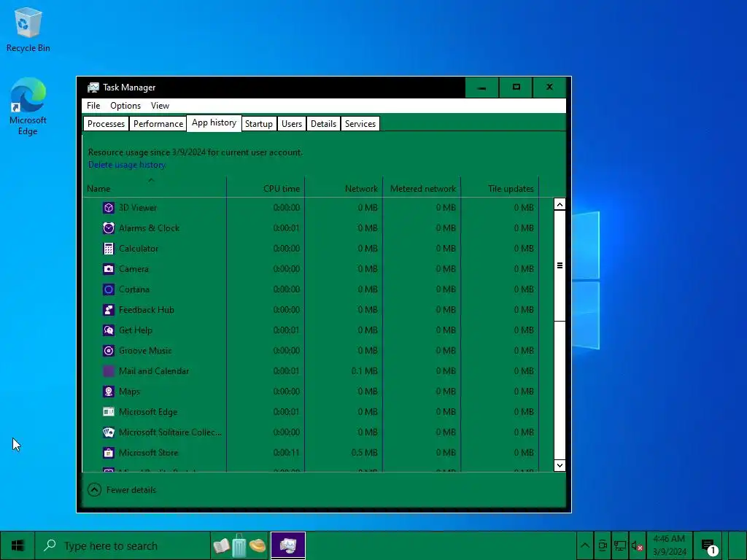Open Recycle Bin on the desktop

(x=28, y=29)
